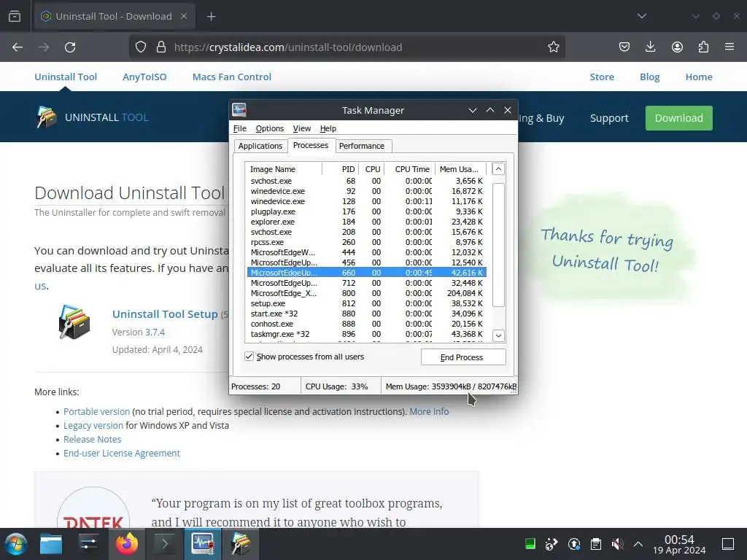Click the Firefox back arrow
Viewport: 747px width, 560px height.
(18, 47)
